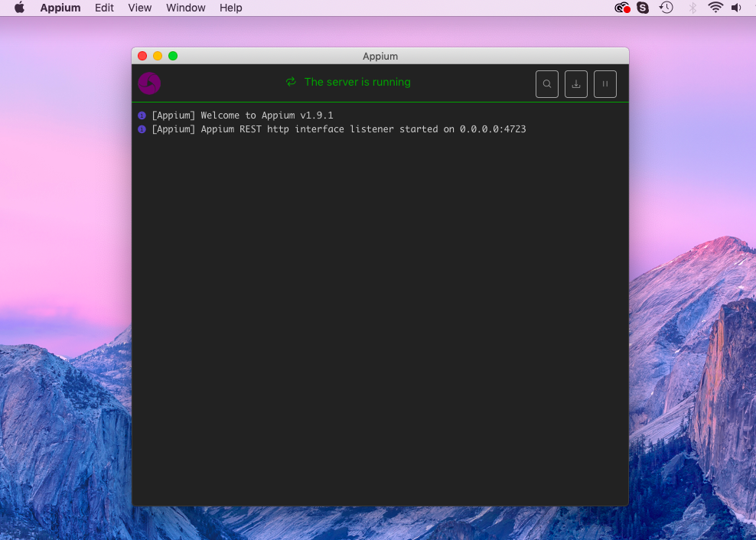Open the Help menu

point(230,8)
